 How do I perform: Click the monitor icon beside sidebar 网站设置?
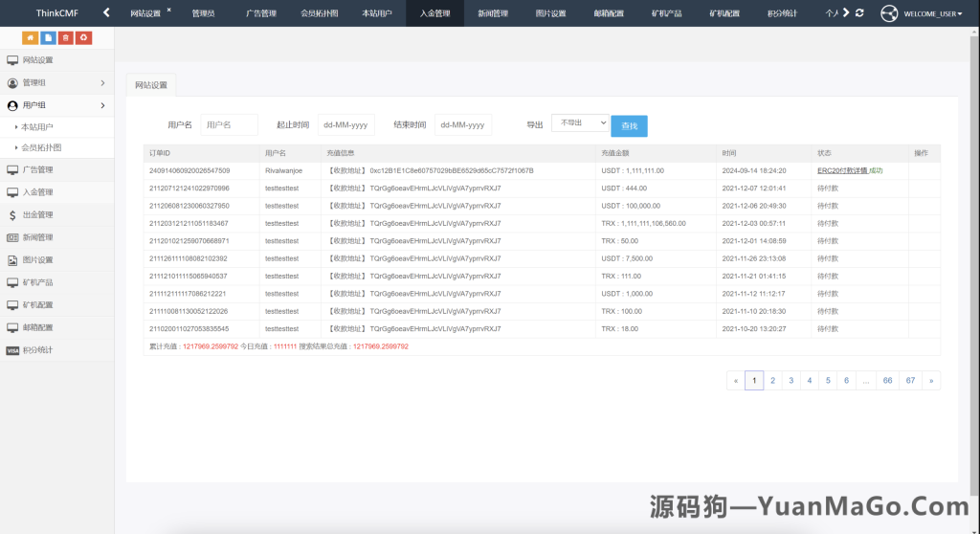12,60
